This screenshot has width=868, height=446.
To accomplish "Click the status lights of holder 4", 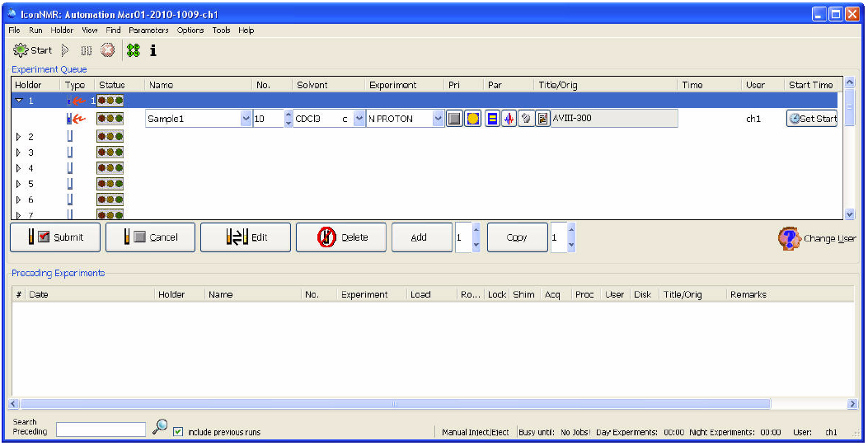I will pyautogui.click(x=110, y=167).
